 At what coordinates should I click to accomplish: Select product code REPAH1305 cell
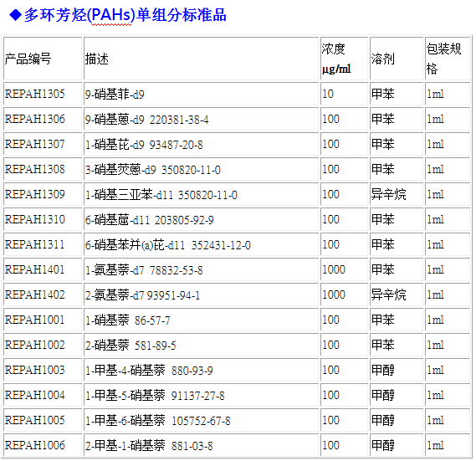[x=43, y=94]
